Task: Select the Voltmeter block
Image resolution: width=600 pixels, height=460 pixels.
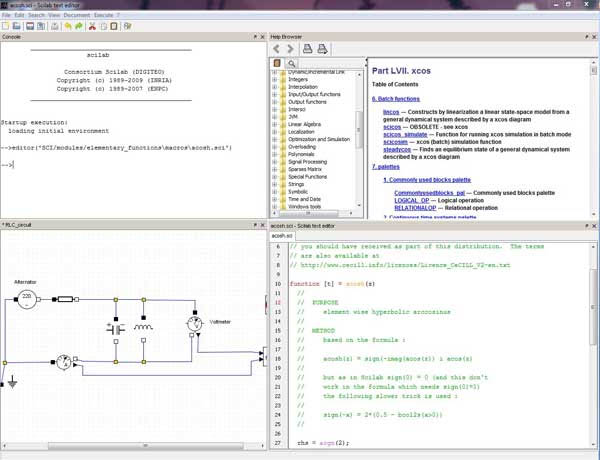Action: pyautogui.click(x=195, y=324)
